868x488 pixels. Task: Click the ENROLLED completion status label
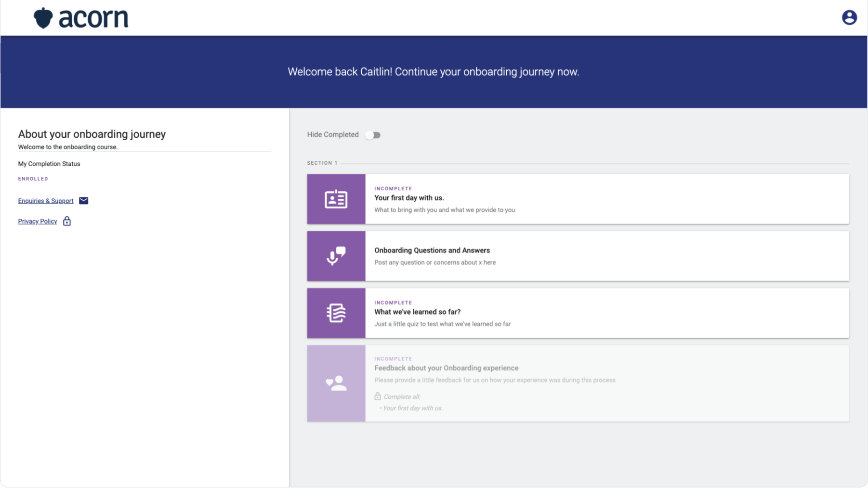point(33,179)
